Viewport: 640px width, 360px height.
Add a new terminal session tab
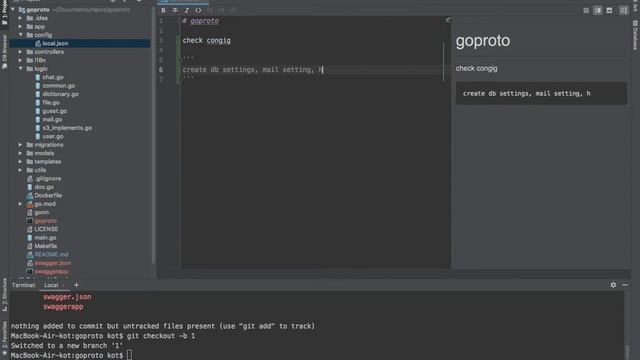(x=76, y=285)
